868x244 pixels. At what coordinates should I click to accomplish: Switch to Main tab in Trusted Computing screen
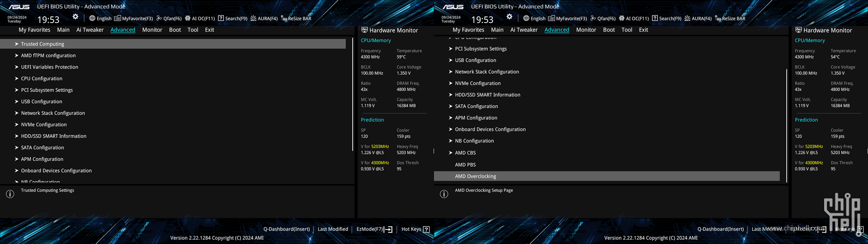(63, 30)
